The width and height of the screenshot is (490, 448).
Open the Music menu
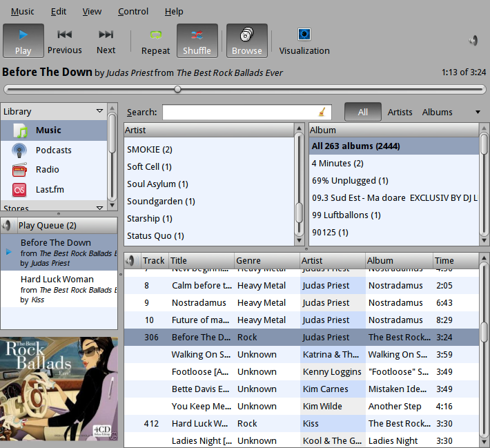[23, 12]
